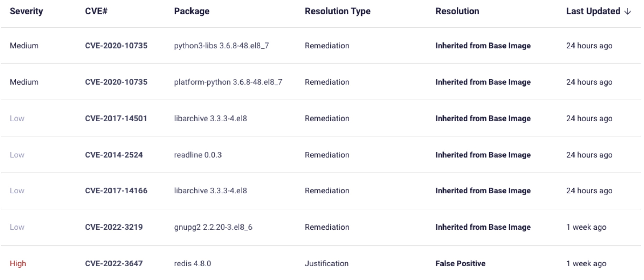Sort by Resolution Type column header
The width and height of the screenshot is (644, 280).
338,11
